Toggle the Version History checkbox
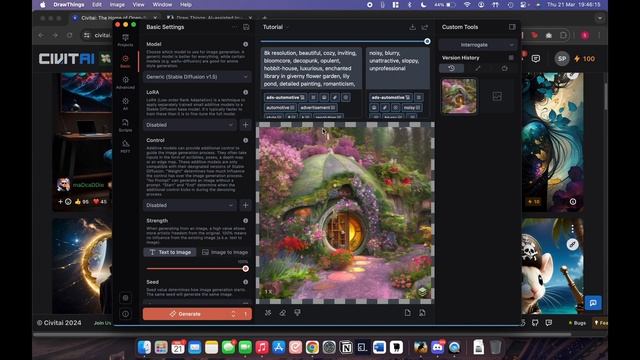The image size is (640, 360). 511,58
